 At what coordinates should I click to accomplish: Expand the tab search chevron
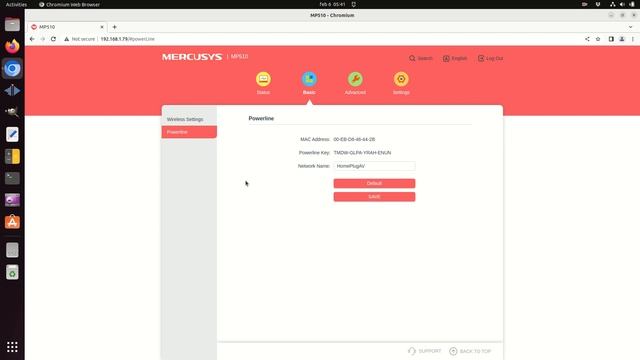coord(631,27)
